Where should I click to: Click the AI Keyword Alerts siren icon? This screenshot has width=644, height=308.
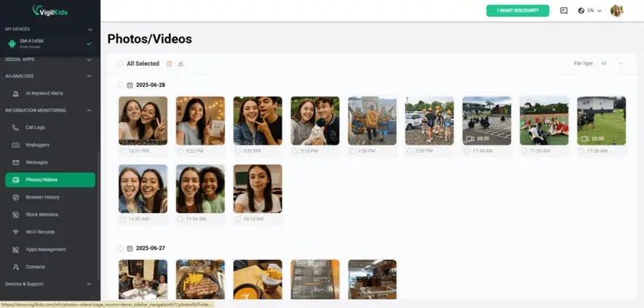[x=15, y=93]
